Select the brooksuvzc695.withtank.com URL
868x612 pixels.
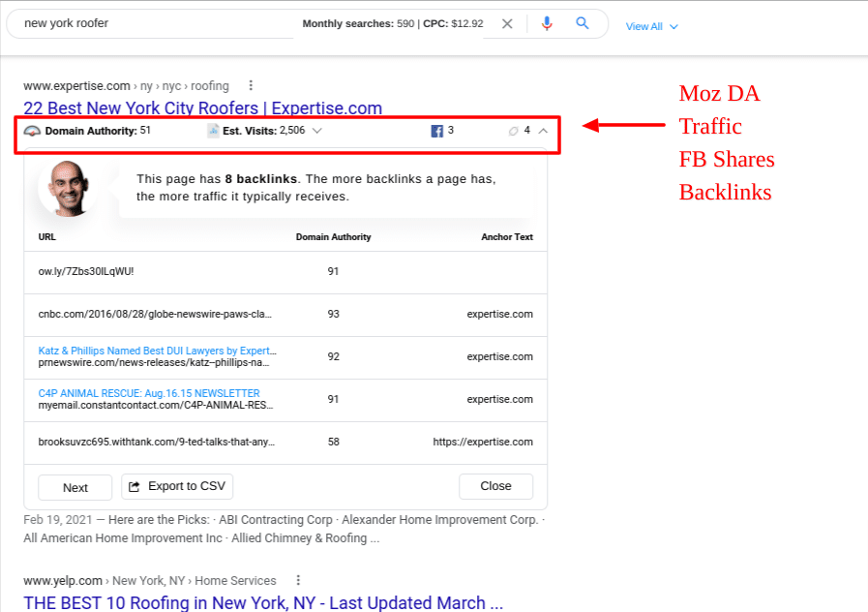tap(157, 442)
